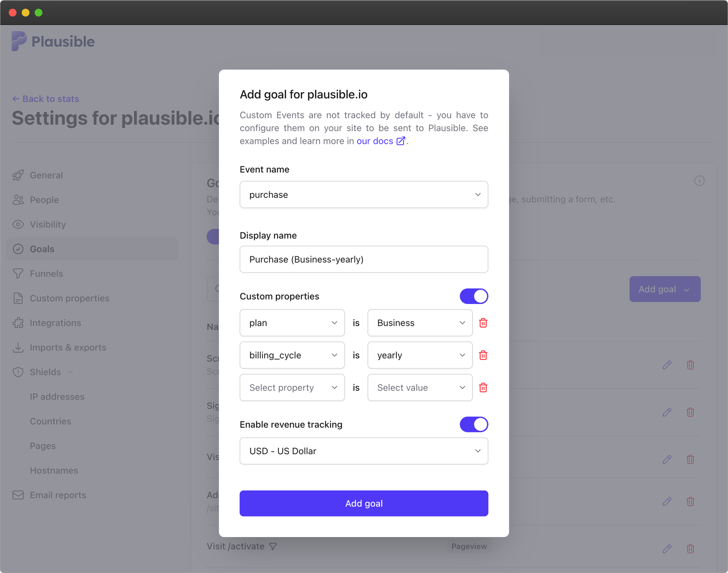Click the Visibility eye icon
Viewport: 728px width, 573px height.
18,224
